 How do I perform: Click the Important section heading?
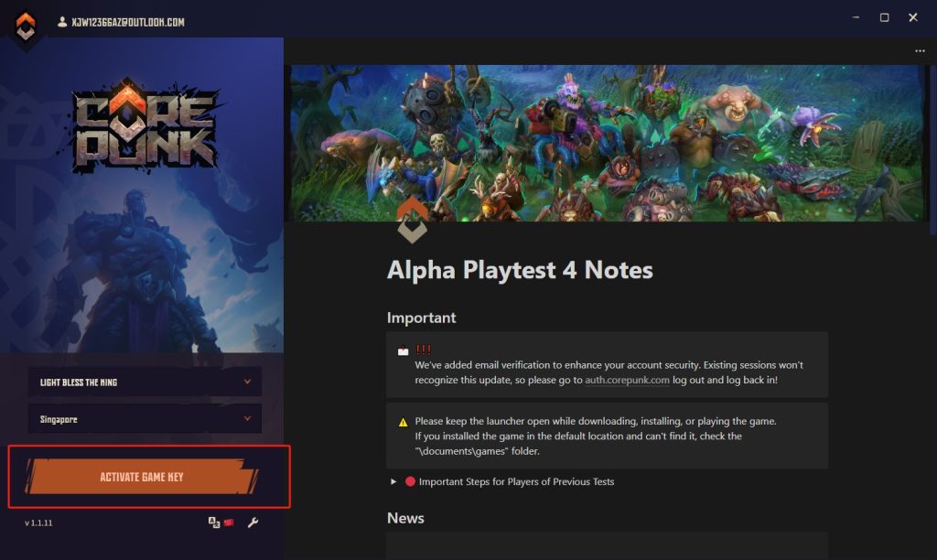(x=421, y=318)
